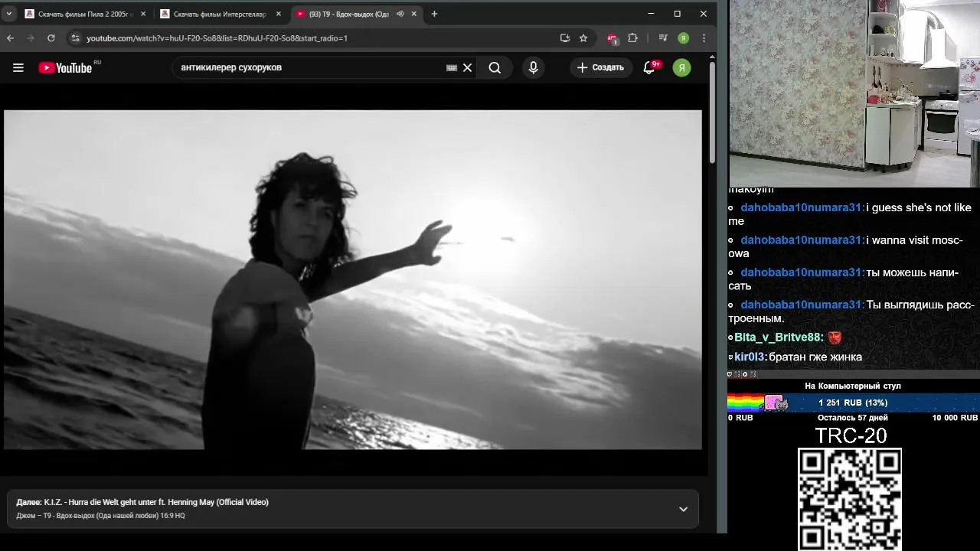This screenshot has width=980, height=551.
Task: Clear the YouTube search query
Action: pyautogui.click(x=468, y=67)
